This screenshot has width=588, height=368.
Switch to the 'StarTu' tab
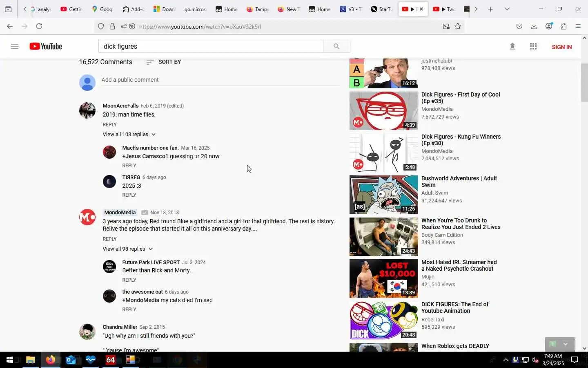[381, 9]
